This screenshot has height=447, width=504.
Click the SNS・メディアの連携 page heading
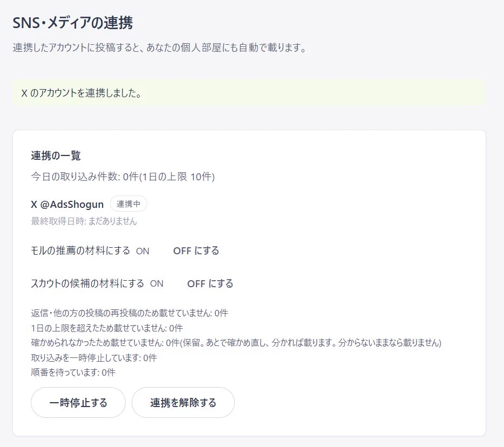[73, 23]
